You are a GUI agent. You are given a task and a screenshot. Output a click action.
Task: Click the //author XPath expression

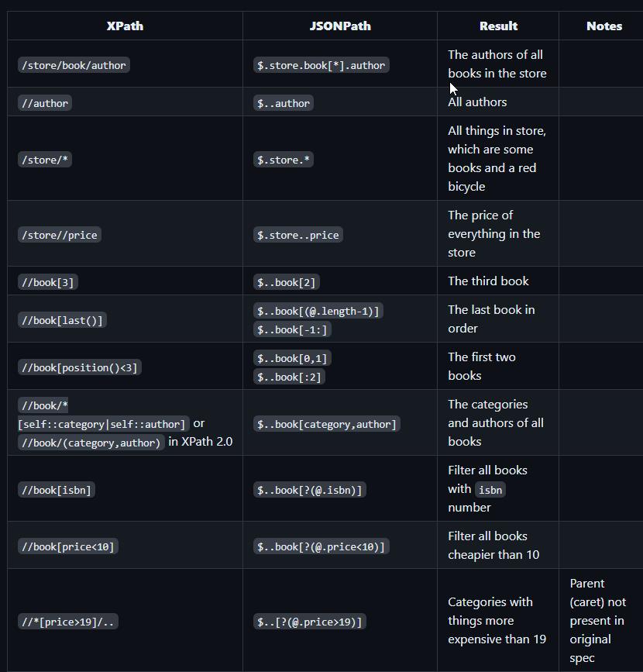pyautogui.click(x=45, y=103)
